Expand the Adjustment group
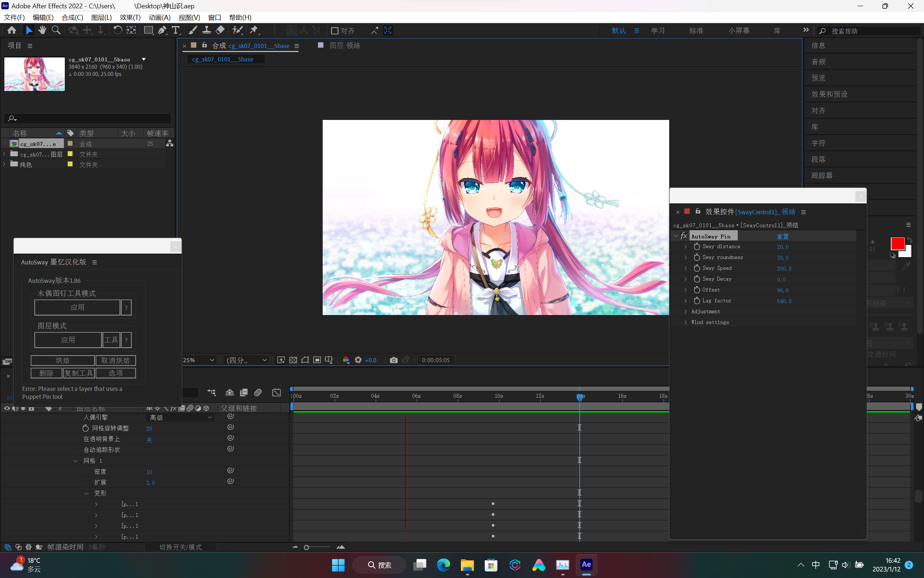 point(685,311)
